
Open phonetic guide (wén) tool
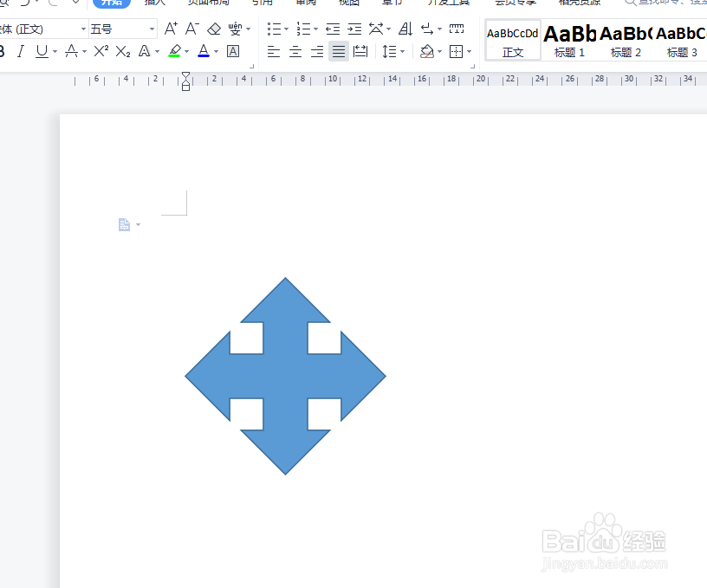(x=235, y=29)
